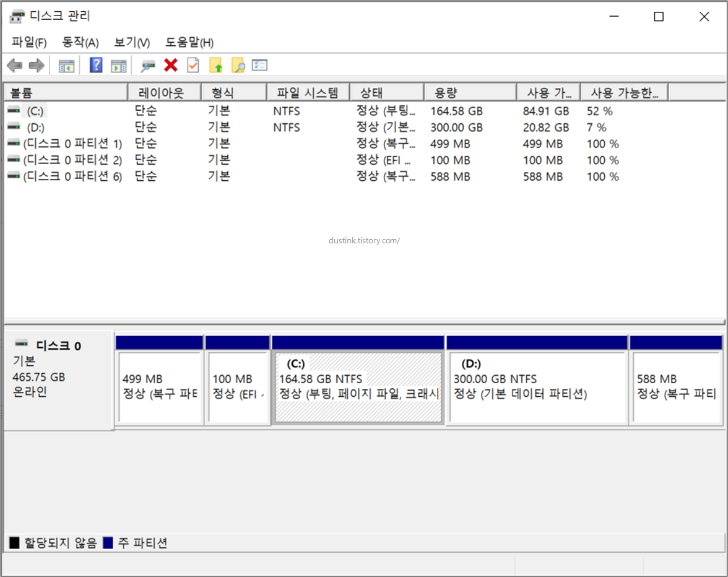This screenshot has width=728, height=577.
Task: Close the Disk Management window
Action: (x=704, y=16)
